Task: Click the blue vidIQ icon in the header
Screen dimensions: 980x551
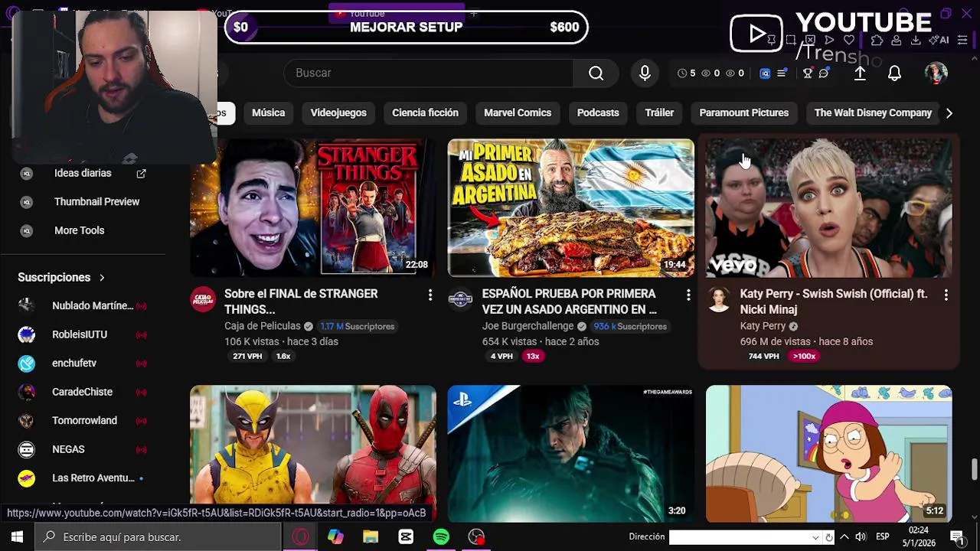Action: coord(765,73)
